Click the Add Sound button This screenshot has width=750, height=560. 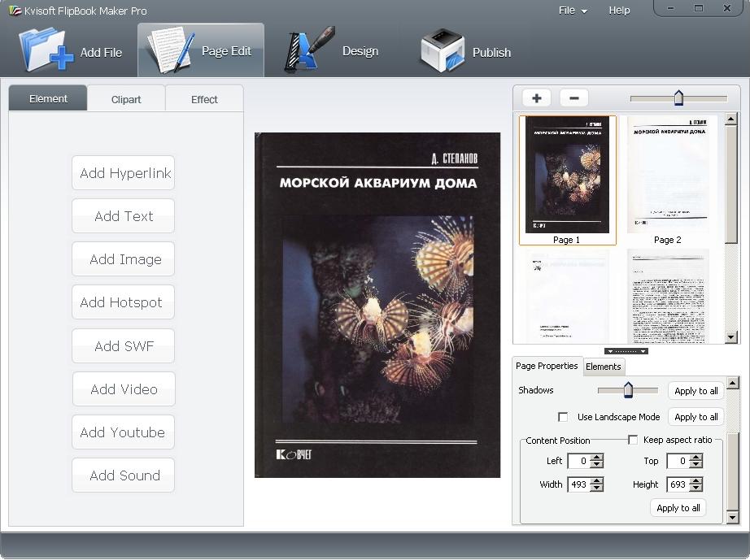[x=124, y=475]
